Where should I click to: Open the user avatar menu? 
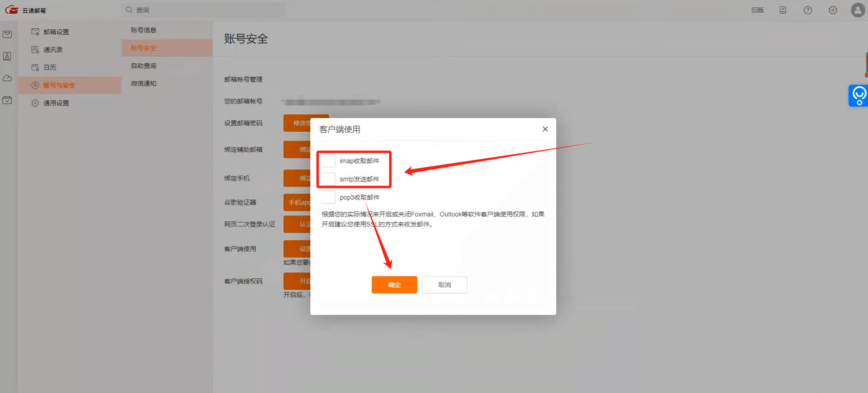(x=858, y=10)
